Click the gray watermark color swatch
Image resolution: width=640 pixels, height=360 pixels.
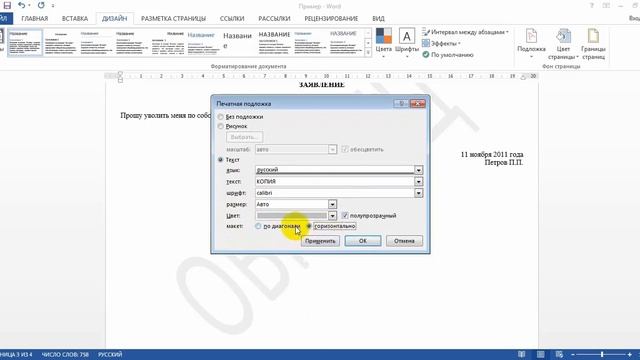[x=292, y=216]
